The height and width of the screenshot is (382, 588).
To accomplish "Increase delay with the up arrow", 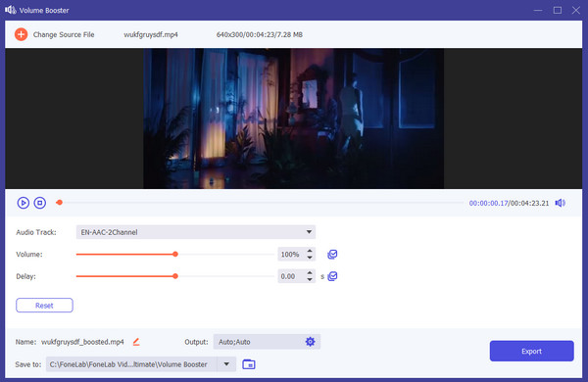I will (310, 273).
